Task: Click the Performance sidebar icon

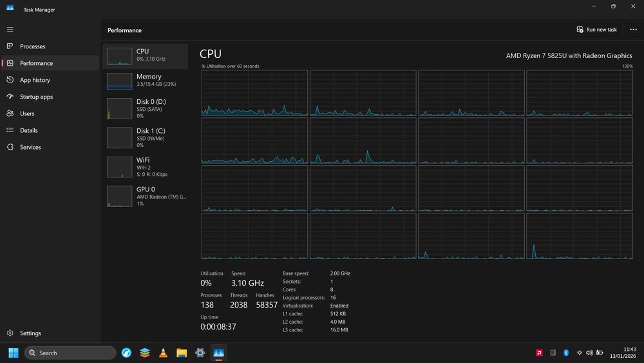Action: [10, 63]
